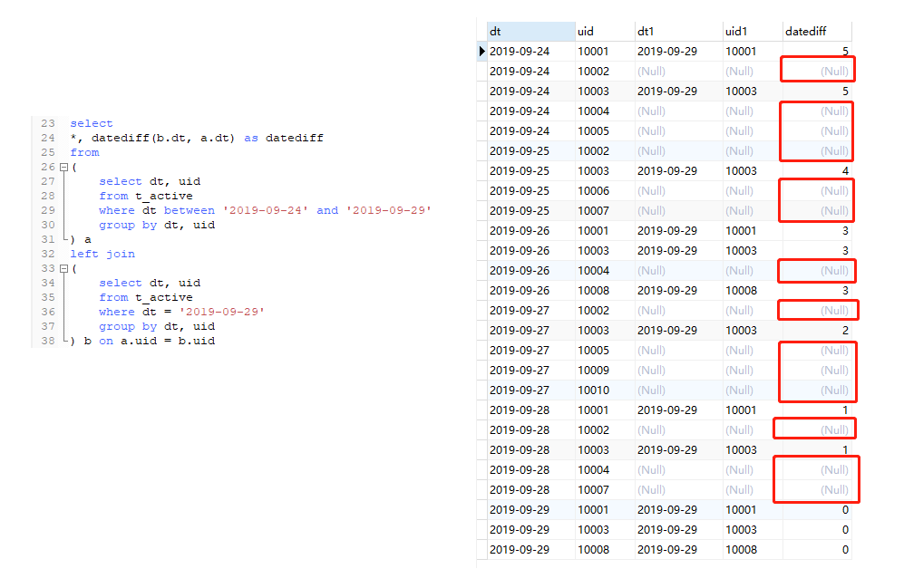Select dt cell 2019-09-24 with uid 10001
904x588 pixels.
pos(531,52)
